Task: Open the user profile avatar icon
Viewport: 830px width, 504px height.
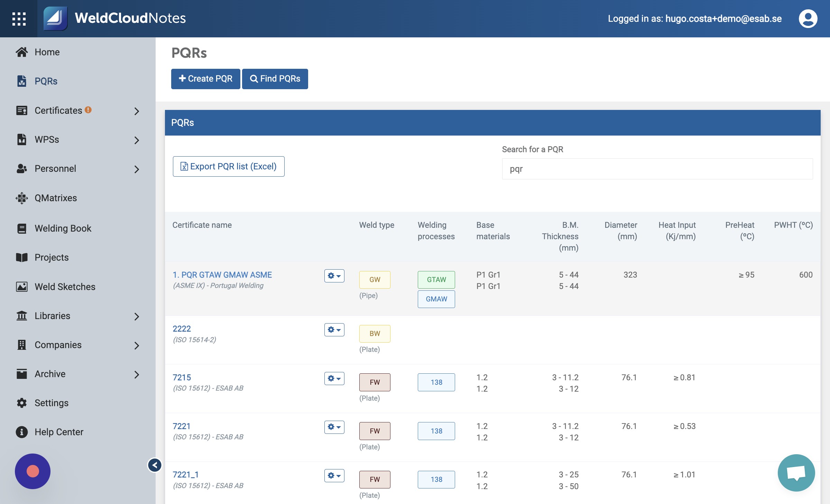Action: tap(808, 19)
